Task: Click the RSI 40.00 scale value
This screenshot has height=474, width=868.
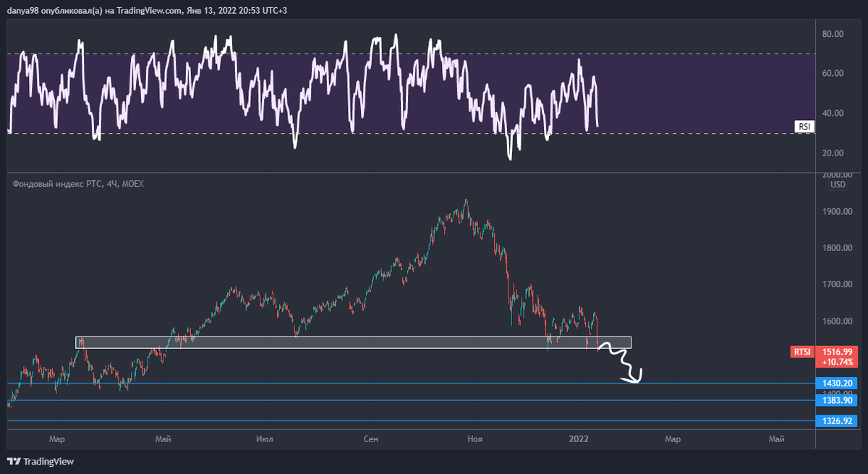Action: (x=833, y=114)
